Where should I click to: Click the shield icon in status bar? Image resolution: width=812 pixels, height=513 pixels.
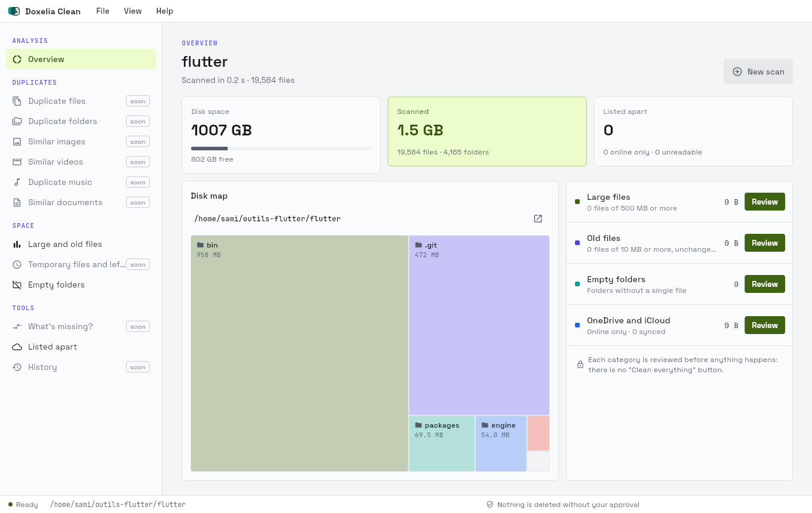click(x=490, y=505)
